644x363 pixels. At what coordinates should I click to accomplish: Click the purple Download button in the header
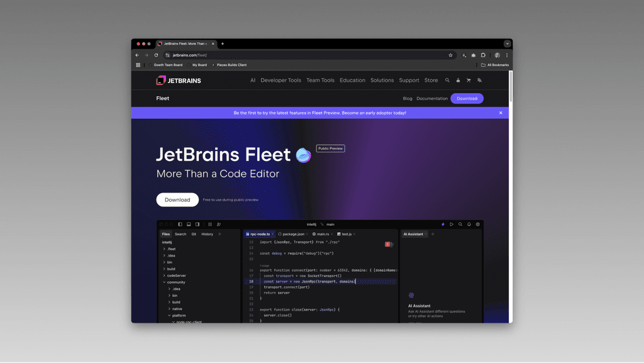click(x=467, y=99)
